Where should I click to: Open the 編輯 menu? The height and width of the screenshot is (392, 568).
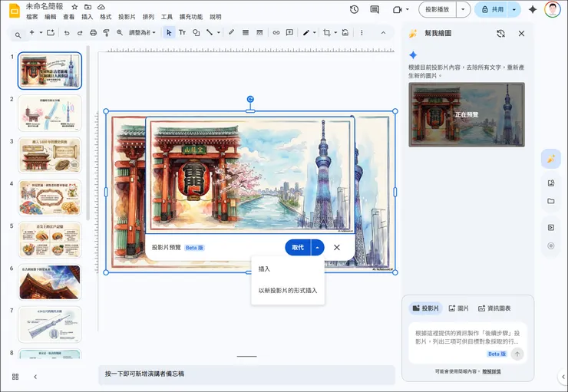(51, 17)
